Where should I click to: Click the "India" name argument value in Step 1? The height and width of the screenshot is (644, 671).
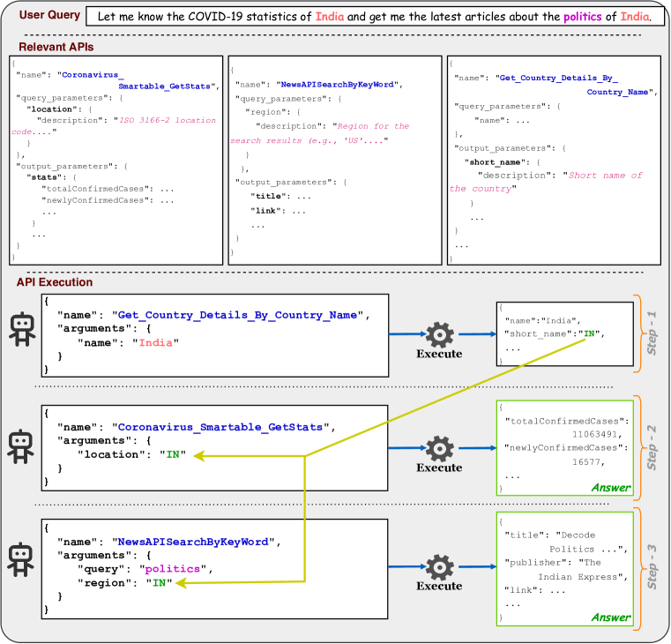coord(158,342)
